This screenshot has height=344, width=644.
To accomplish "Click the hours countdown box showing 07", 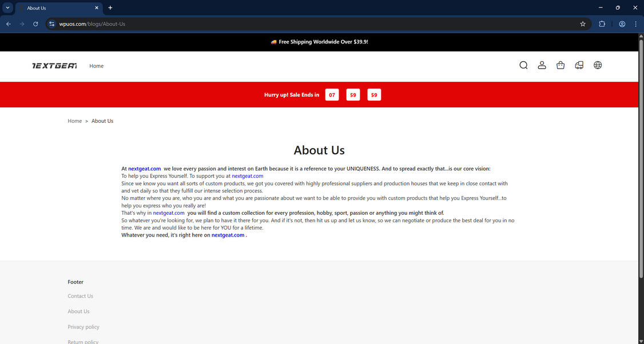I will 332,95.
